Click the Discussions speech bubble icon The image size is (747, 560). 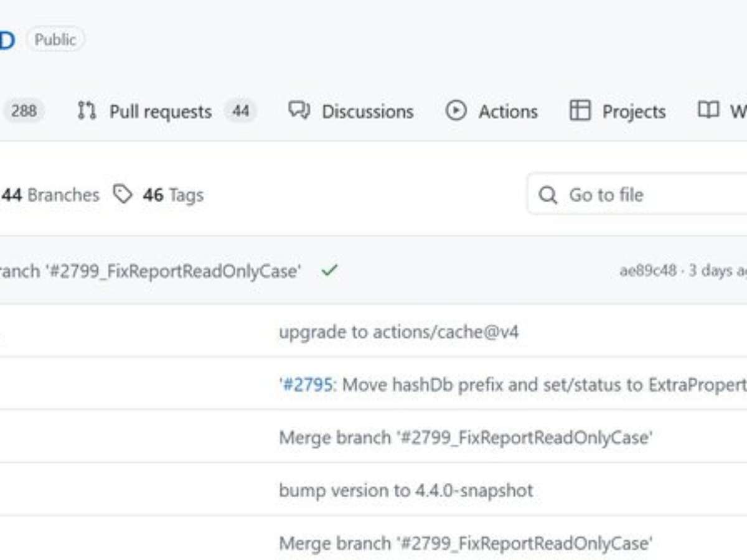pyautogui.click(x=299, y=111)
